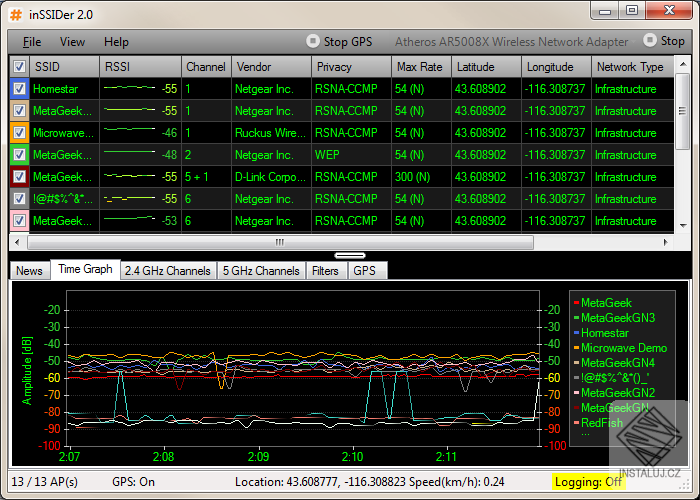Sort by Network Type column header
The width and height of the screenshot is (700, 500).
click(633, 67)
